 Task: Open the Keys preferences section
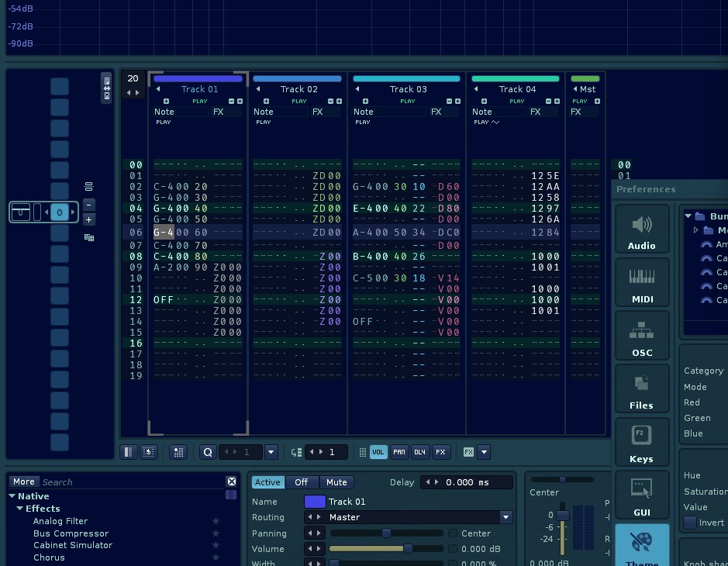pos(642,443)
